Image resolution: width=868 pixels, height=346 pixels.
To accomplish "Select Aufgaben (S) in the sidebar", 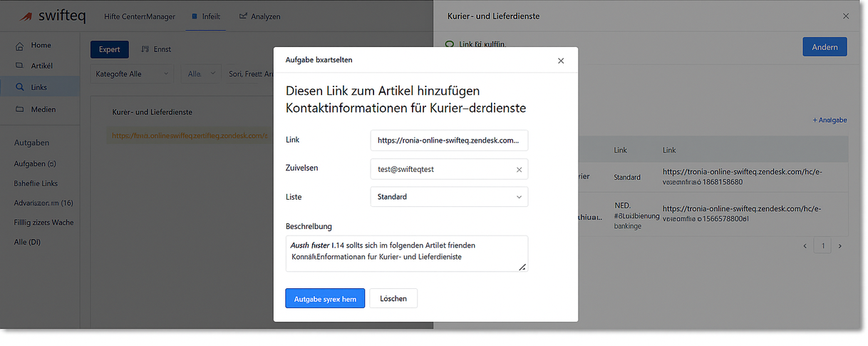I will (35, 163).
